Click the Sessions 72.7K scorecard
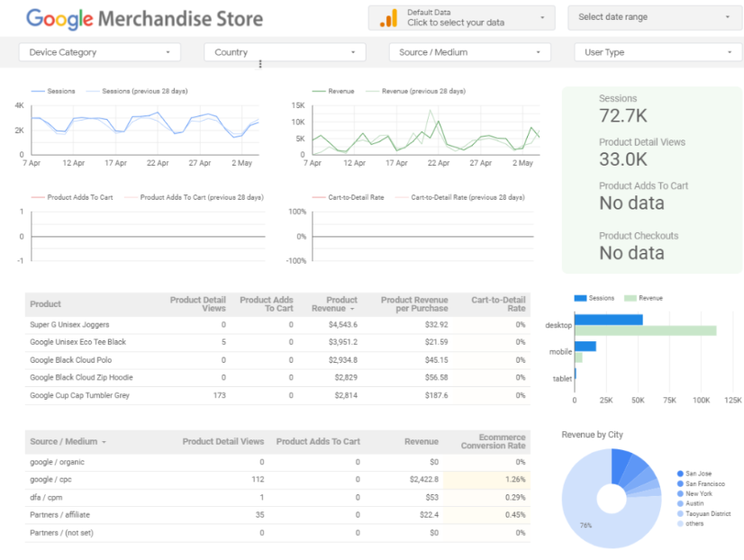The image size is (744, 560). point(622,109)
